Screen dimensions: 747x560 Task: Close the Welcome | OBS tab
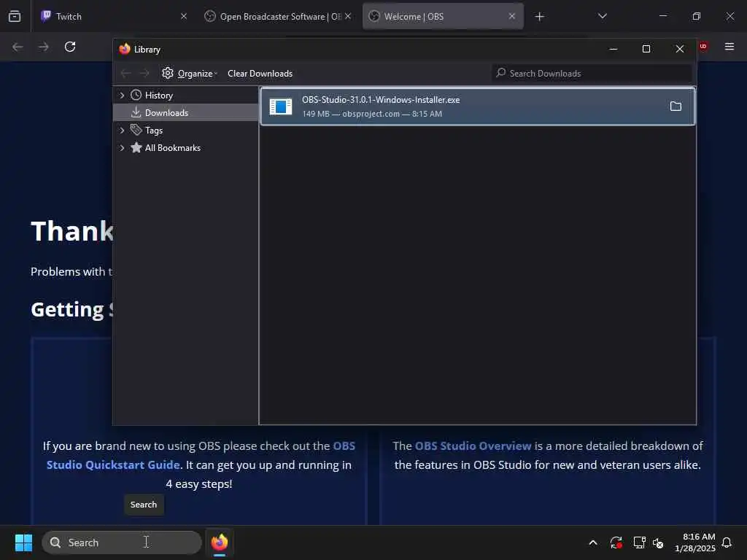[511, 16]
